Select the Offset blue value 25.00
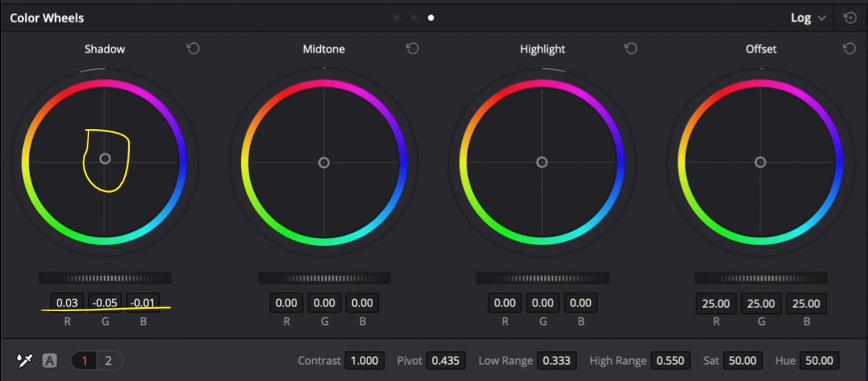This screenshot has height=381, width=868. pos(807,303)
